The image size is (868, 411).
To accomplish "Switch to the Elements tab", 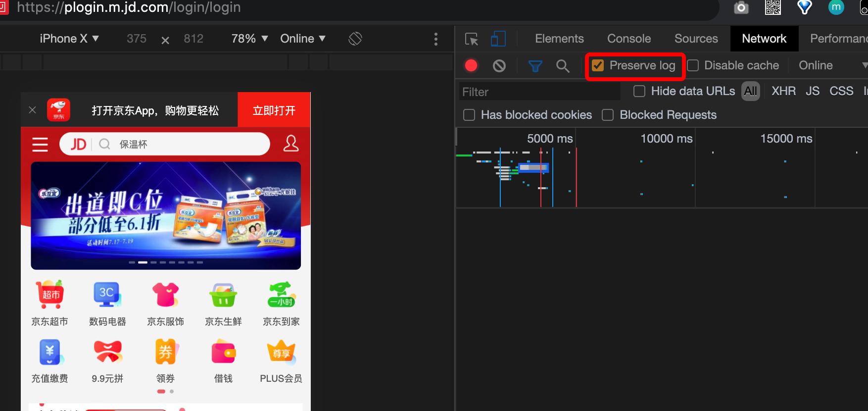I will (x=559, y=39).
